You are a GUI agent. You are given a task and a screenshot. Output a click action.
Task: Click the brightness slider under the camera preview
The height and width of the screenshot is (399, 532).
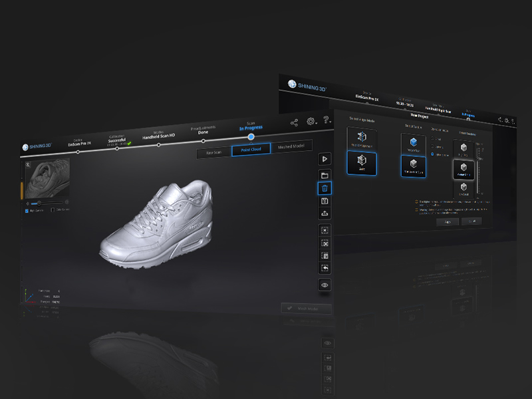click(47, 203)
